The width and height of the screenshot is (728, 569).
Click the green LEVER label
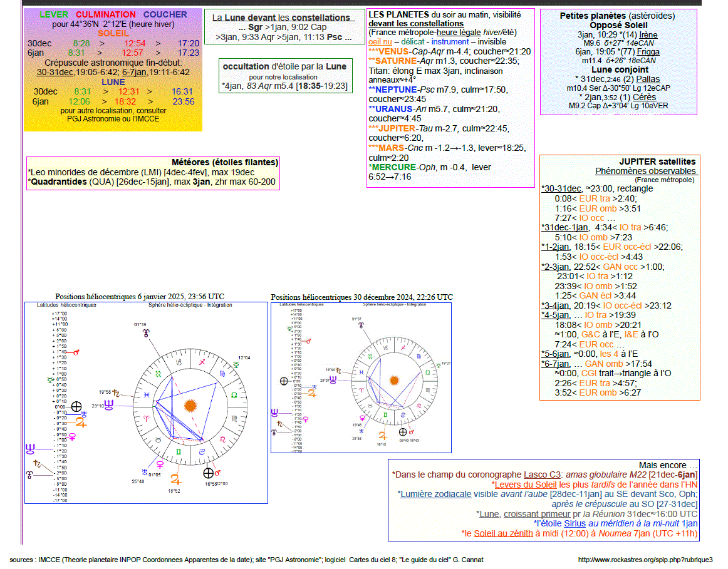tap(54, 15)
